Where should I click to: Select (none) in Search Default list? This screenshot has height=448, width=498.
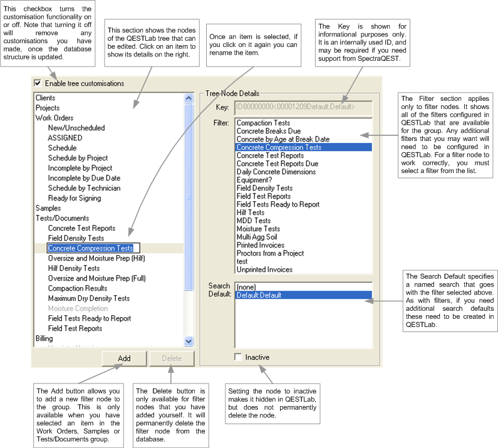pyautogui.click(x=247, y=287)
